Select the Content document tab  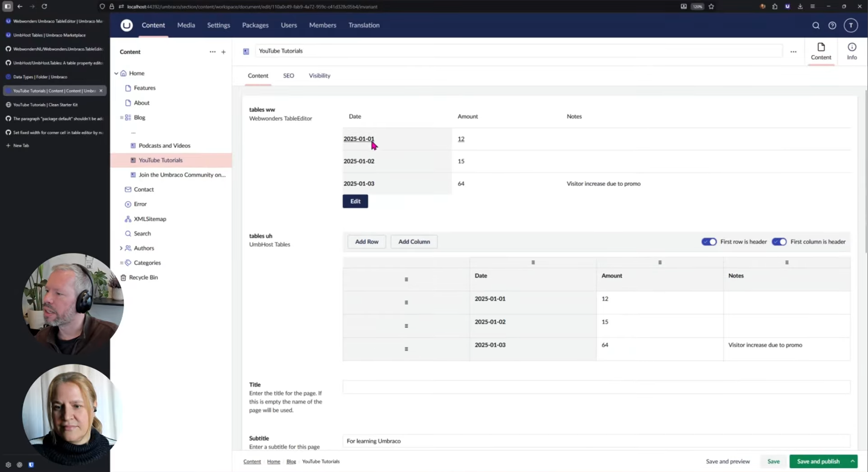pos(258,76)
